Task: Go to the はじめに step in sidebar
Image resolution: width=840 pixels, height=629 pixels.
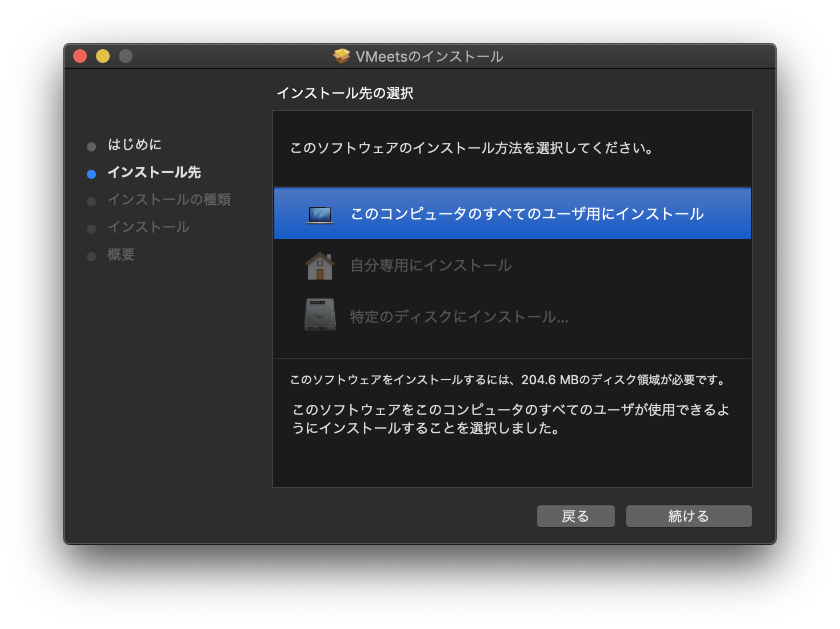Action: click(x=135, y=145)
